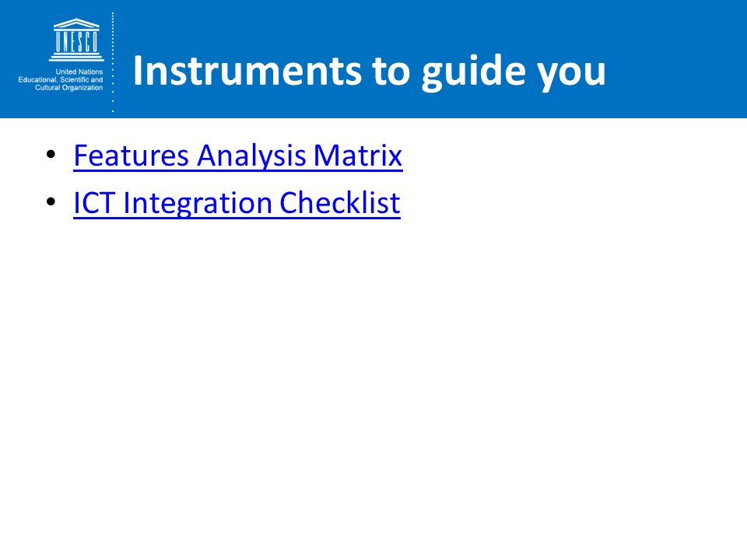Click the word Features in first link
This screenshot has width=747, height=560.
[x=131, y=156]
